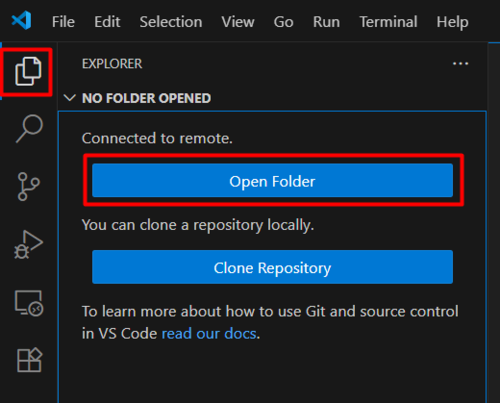This screenshot has height=403, width=500.
Task: Follow the read our docs link
Action: [x=209, y=333]
